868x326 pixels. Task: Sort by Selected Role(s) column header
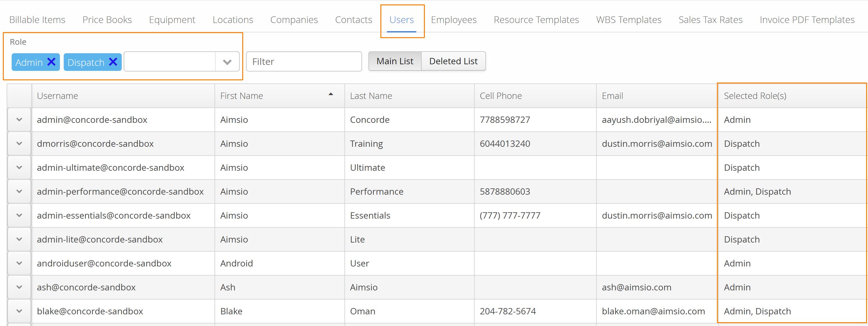pos(793,96)
